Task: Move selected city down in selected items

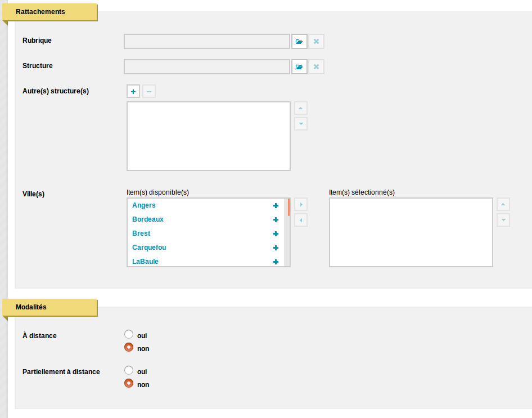Action: click(503, 220)
